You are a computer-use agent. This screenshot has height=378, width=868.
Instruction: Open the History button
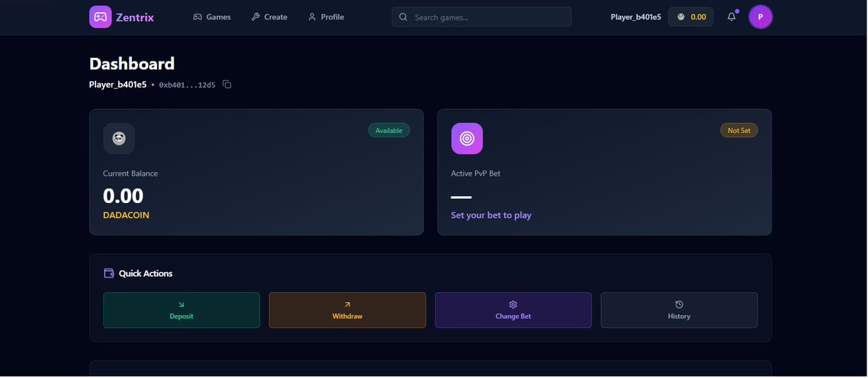(x=679, y=310)
